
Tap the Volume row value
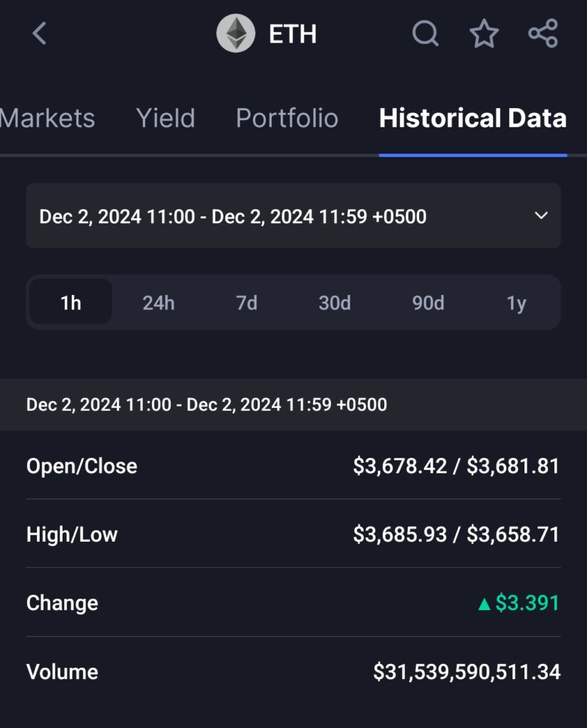click(x=467, y=671)
